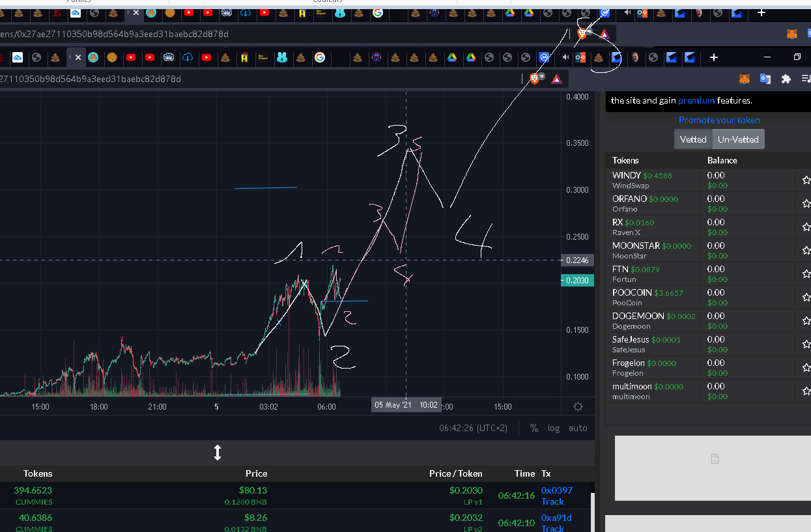Open transaction 0x0397 link
Viewport: 811px width, 532px height.
pos(556,490)
